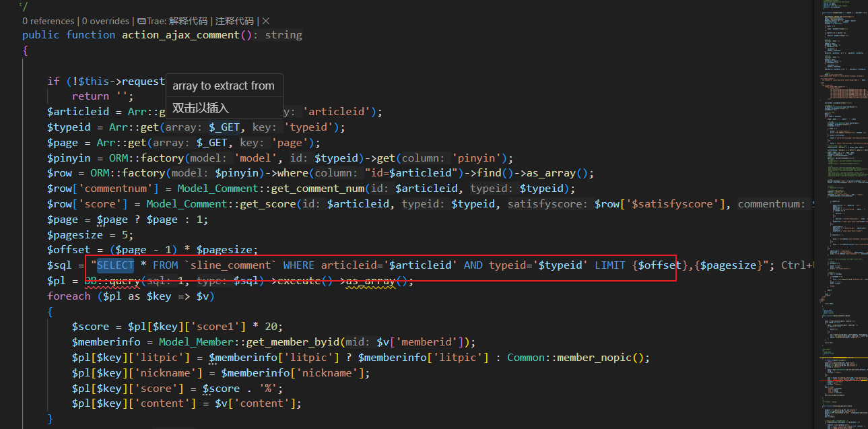This screenshot has height=429, width=868.
Task: Click in the code minimap on the right
Action: (x=838, y=202)
